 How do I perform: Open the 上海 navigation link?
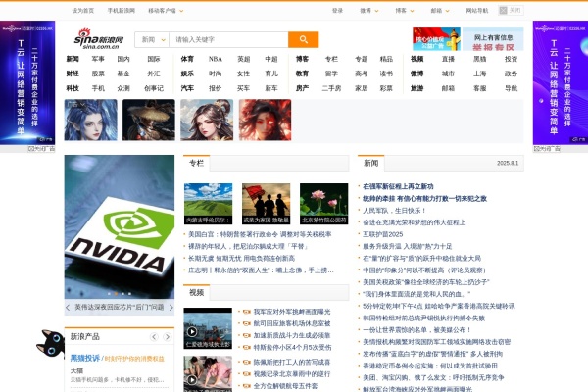[479, 73]
